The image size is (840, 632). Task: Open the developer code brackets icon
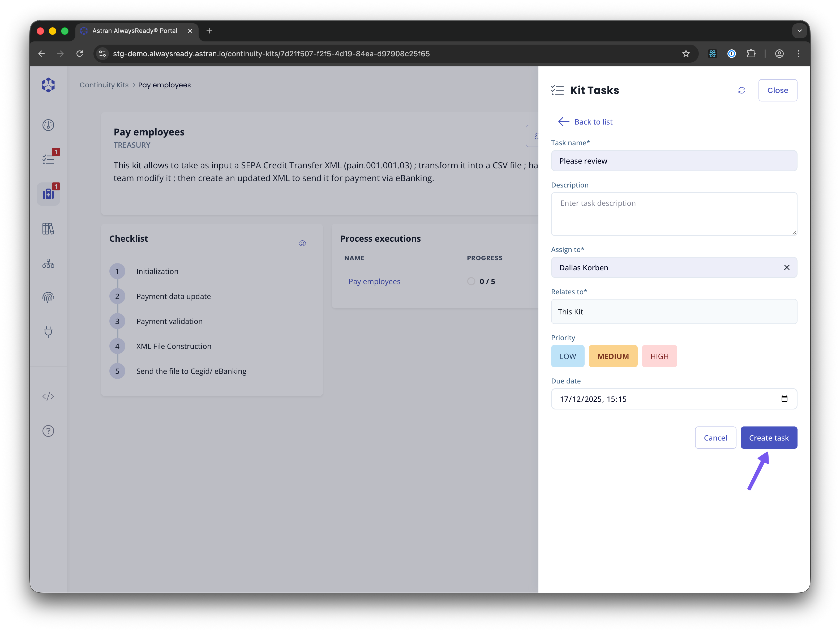tap(48, 396)
